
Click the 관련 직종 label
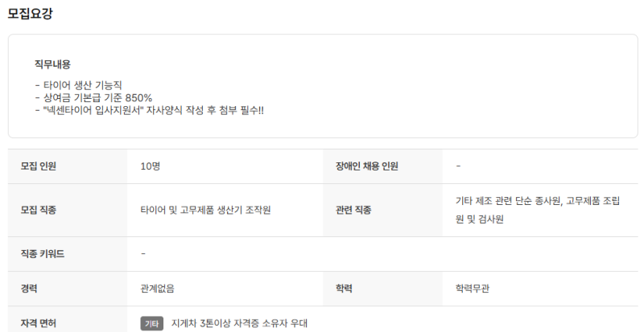coord(353,210)
